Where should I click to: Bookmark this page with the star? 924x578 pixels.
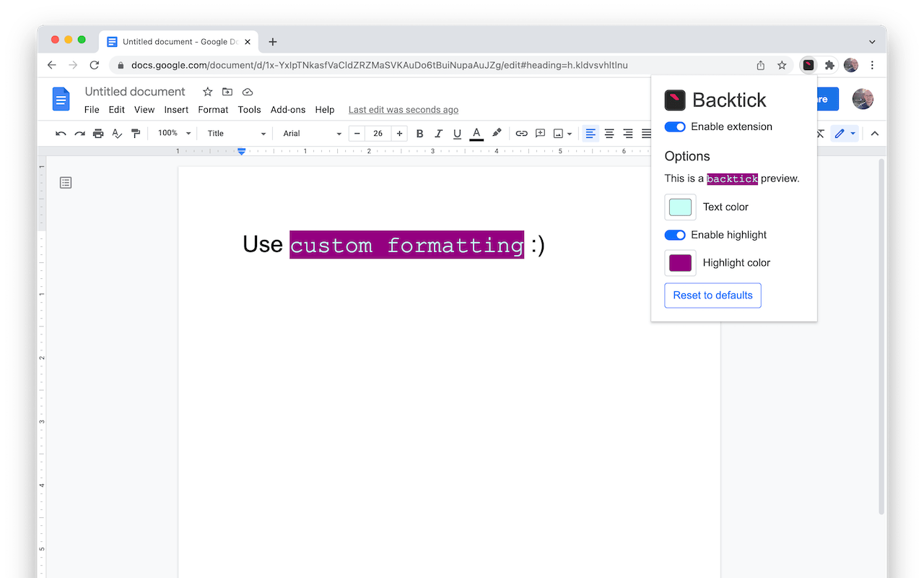point(782,65)
